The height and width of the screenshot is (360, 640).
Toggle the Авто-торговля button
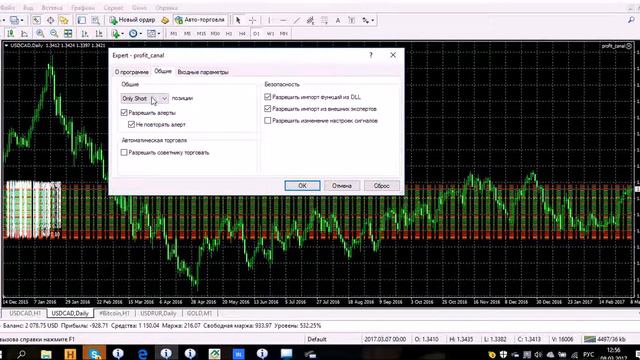coord(200,20)
